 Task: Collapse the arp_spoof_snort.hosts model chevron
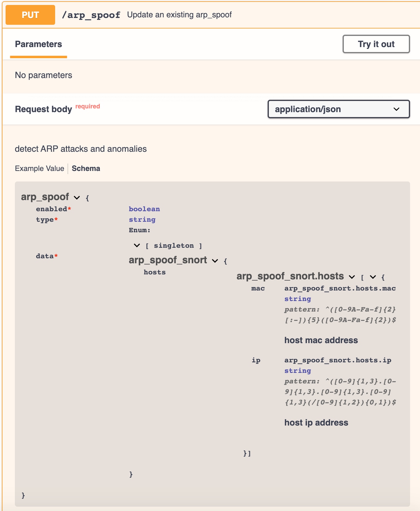coord(352,277)
